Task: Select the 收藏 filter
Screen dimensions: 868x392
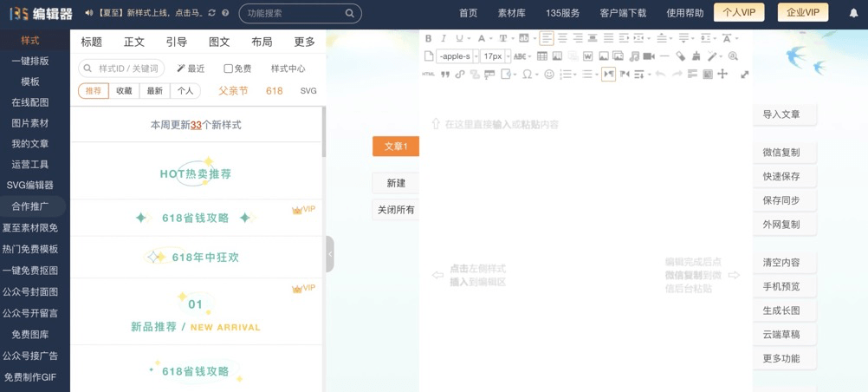Action: 124,91
